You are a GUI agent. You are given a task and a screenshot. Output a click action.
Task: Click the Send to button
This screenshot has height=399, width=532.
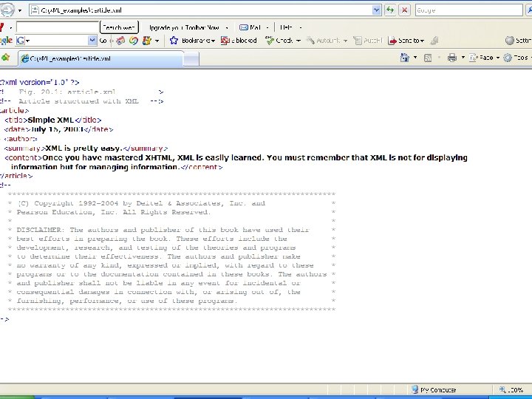click(x=405, y=41)
